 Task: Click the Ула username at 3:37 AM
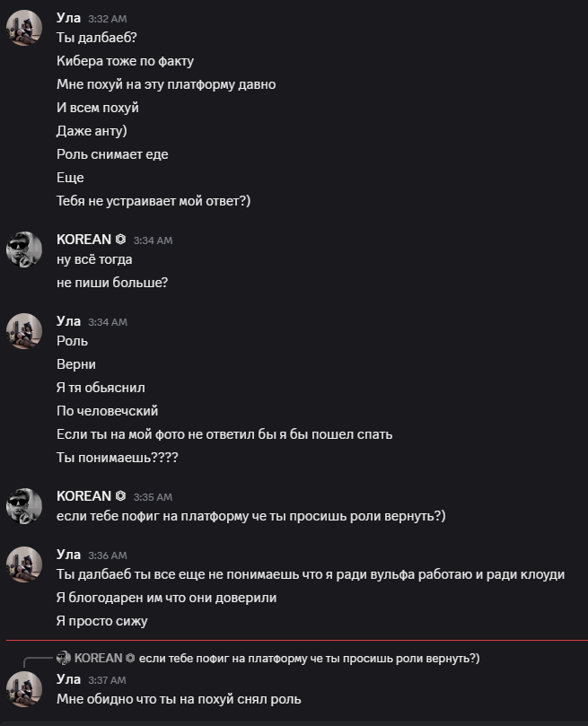(x=68, y=679)
